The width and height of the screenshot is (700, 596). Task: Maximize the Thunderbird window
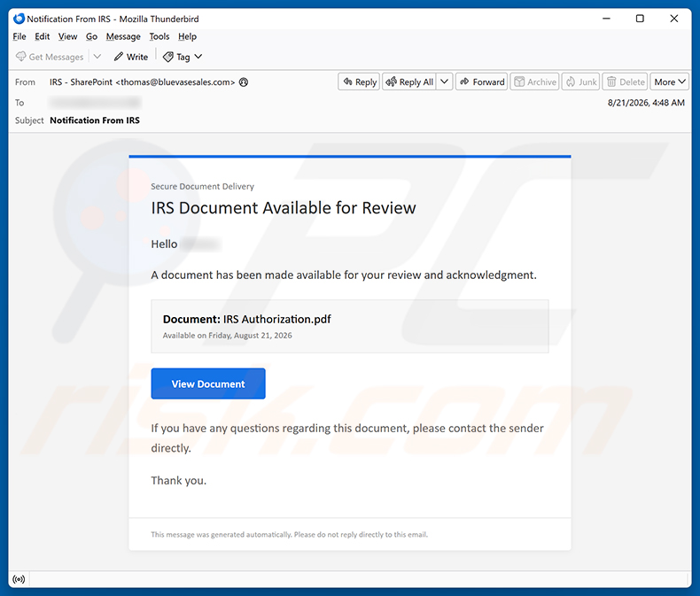click(x=640, y=19)
